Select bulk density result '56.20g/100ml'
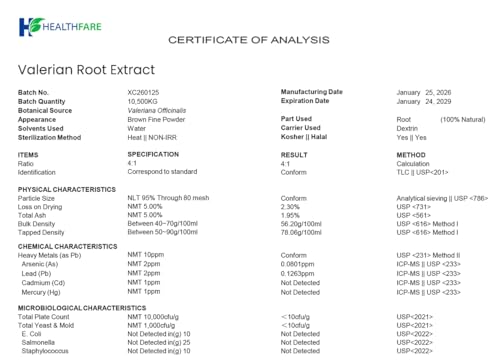The height and width of the screenshot is (361, 500). point(301,224)
